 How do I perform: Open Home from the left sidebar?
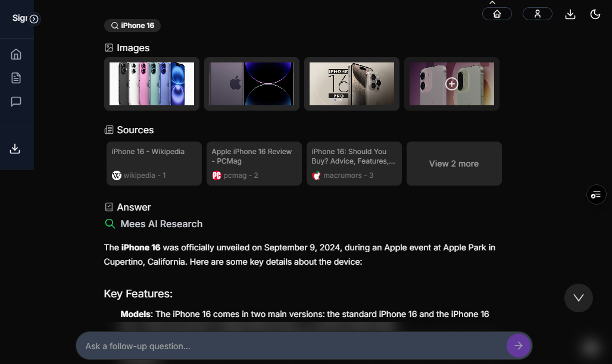16,54
